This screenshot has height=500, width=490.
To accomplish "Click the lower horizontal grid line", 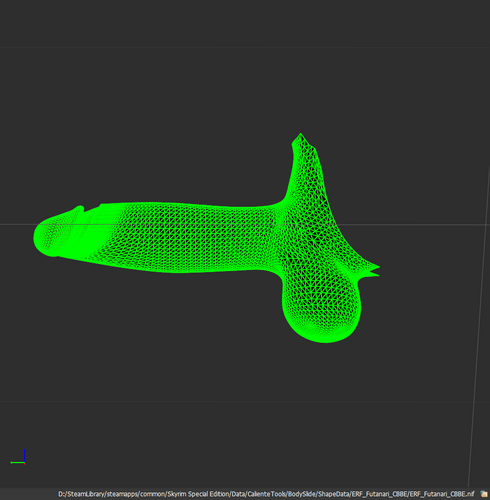I will pyautogui.click(x=245, y=402).
